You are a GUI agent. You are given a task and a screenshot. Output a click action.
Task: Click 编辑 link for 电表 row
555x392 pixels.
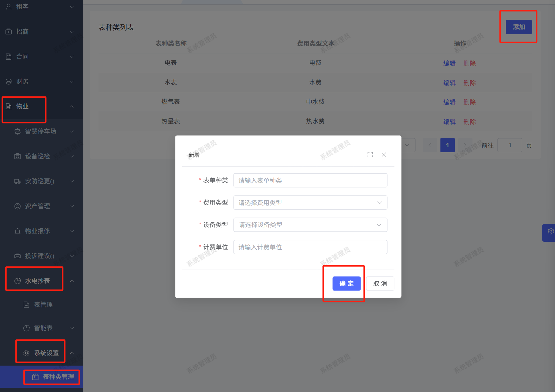[449, 63]
